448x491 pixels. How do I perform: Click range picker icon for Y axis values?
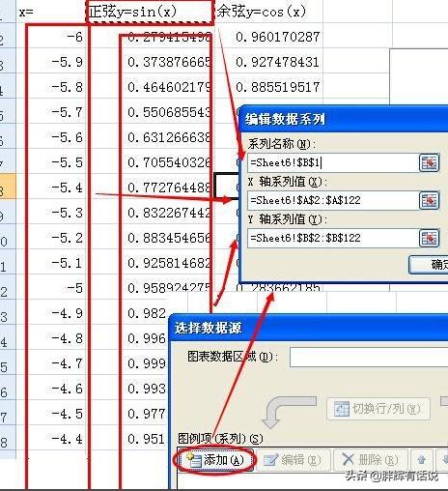(430, 238)
